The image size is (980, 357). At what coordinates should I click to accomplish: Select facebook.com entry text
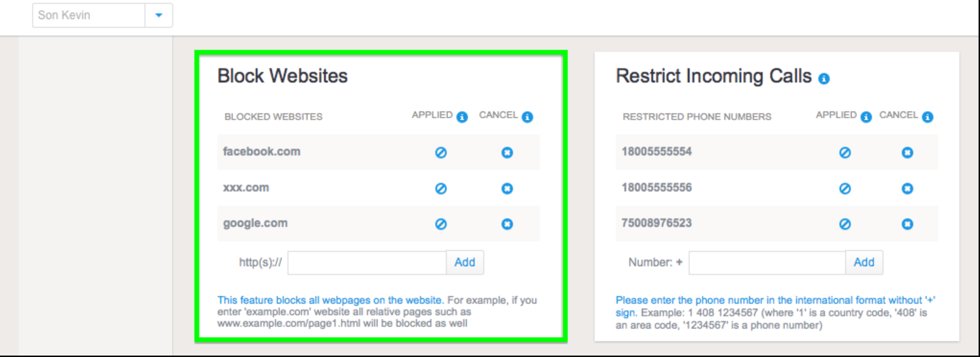[262, 152]
